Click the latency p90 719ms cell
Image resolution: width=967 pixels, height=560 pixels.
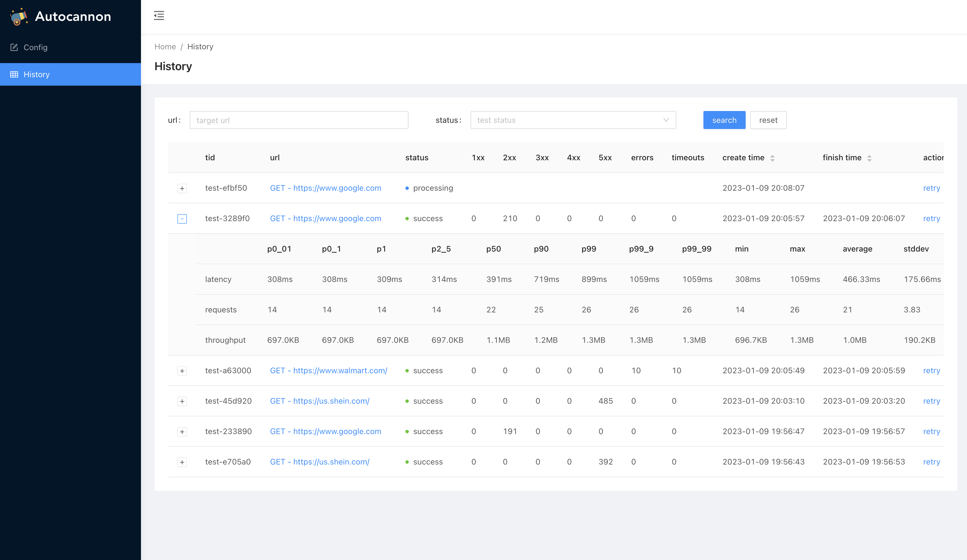pyautogui.click(x=546, y=279)
